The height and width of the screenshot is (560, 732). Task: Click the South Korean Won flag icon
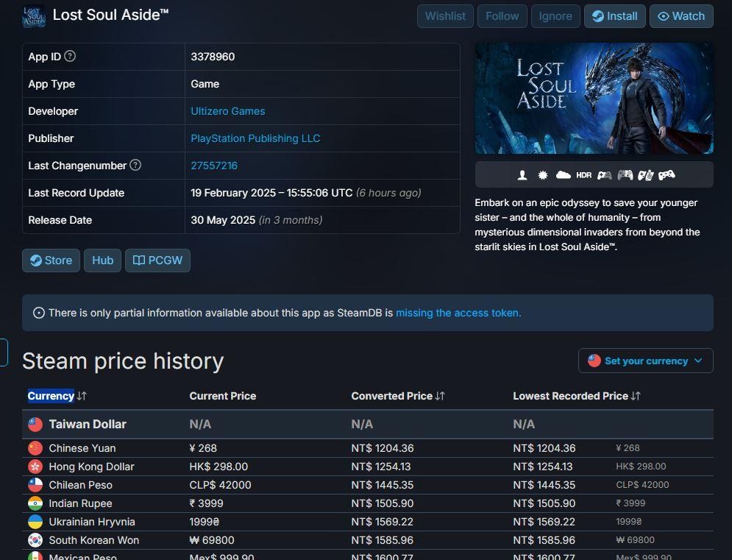click(x=35, y=540)
